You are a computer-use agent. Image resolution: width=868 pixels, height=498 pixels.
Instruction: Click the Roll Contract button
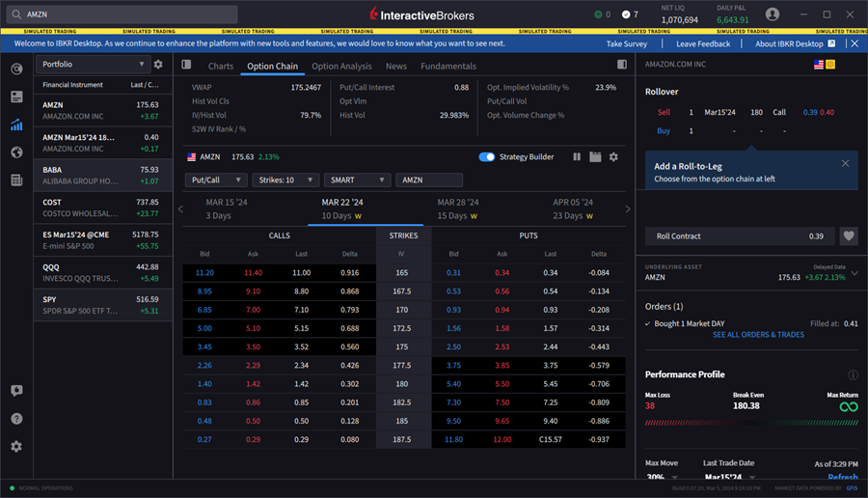740,236
